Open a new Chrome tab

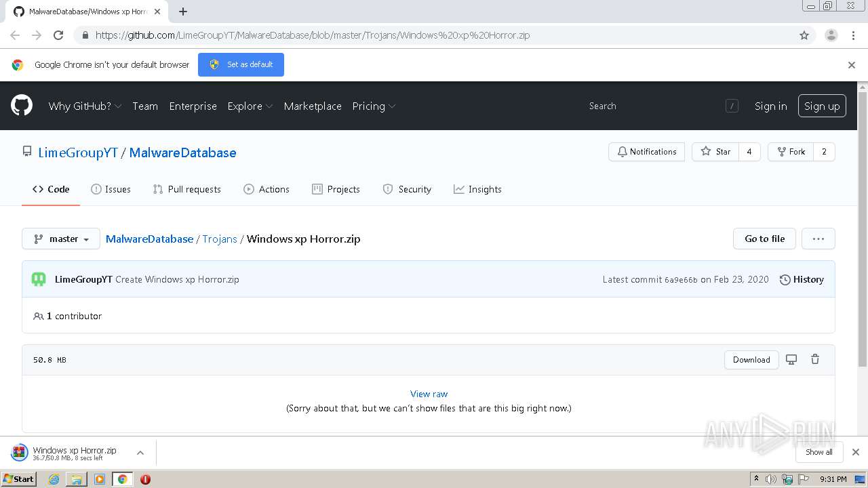pyautogui.click(x=183, y=12)
